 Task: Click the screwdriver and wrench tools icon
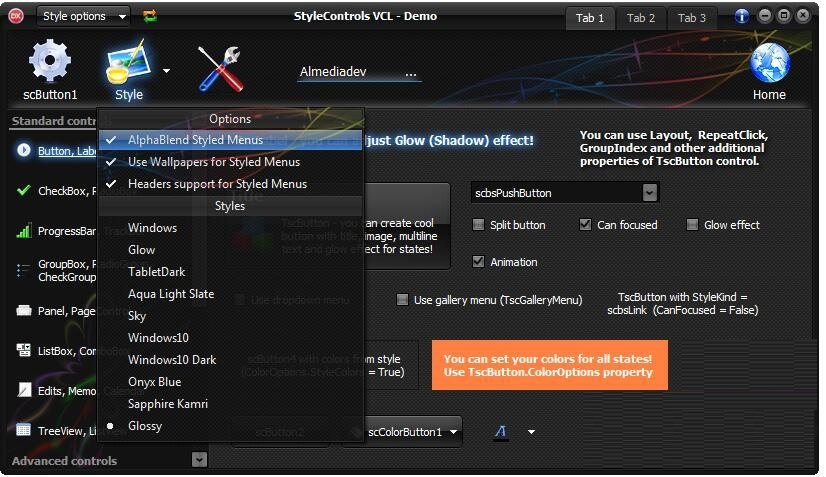point(220,69)
